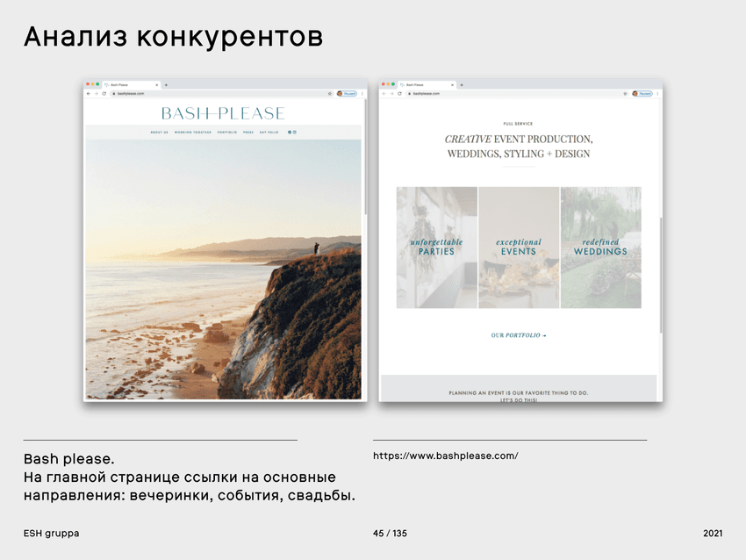746x560 pixels.
Task: Open three-dot Chrome menu in left browser
Action: 362,93
